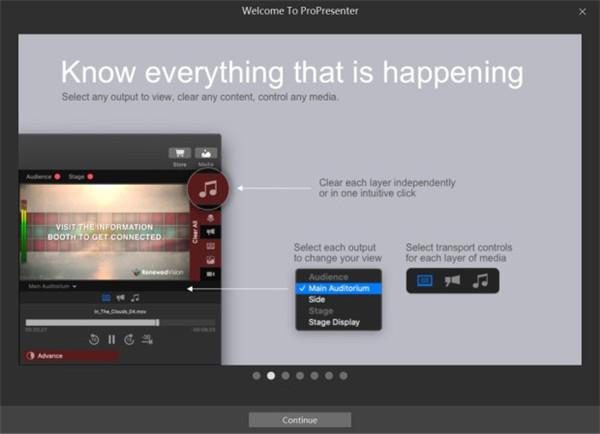The height and width of the screenshot is (434, 600).
Task: Click megaphone icon in transport controls box
Action: [452, 281]
